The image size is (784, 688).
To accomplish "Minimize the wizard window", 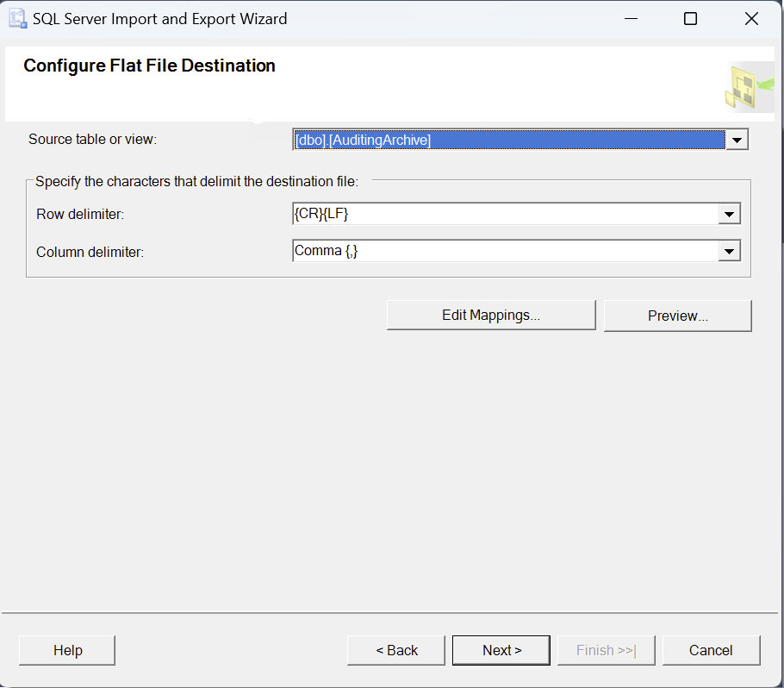I will click(x=631, y=19).
